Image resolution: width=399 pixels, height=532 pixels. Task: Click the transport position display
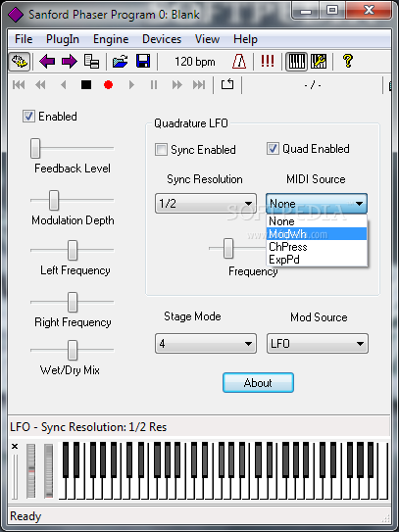click(x=313, y=85)
